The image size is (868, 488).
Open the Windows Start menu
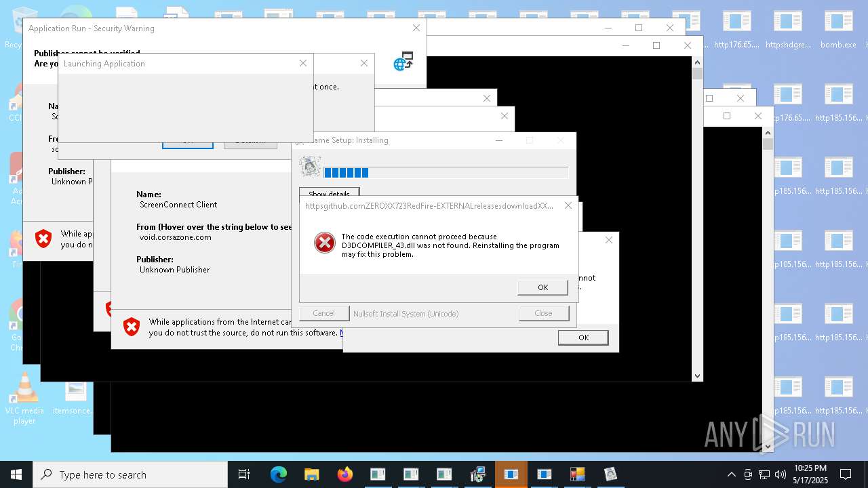pos(16,474)
